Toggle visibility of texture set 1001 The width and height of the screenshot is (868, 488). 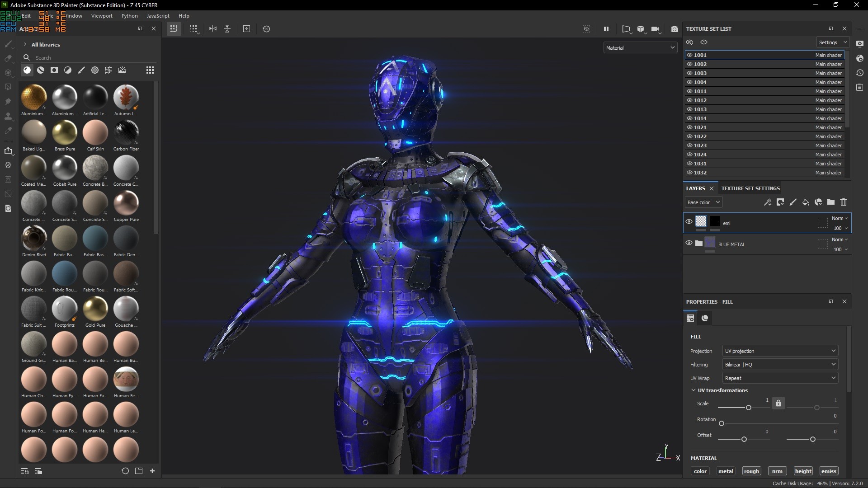[x=689, y=55]
